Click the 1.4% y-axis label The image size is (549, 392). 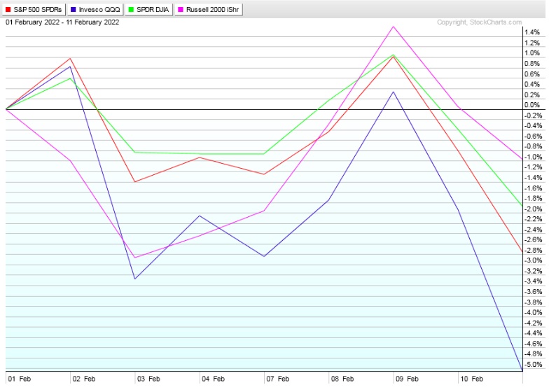[532, 32]
